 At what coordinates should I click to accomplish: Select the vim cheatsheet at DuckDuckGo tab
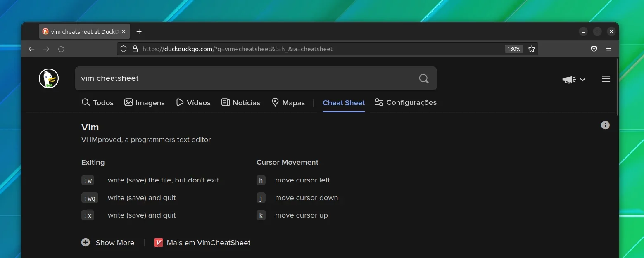(x=85, y=31)
